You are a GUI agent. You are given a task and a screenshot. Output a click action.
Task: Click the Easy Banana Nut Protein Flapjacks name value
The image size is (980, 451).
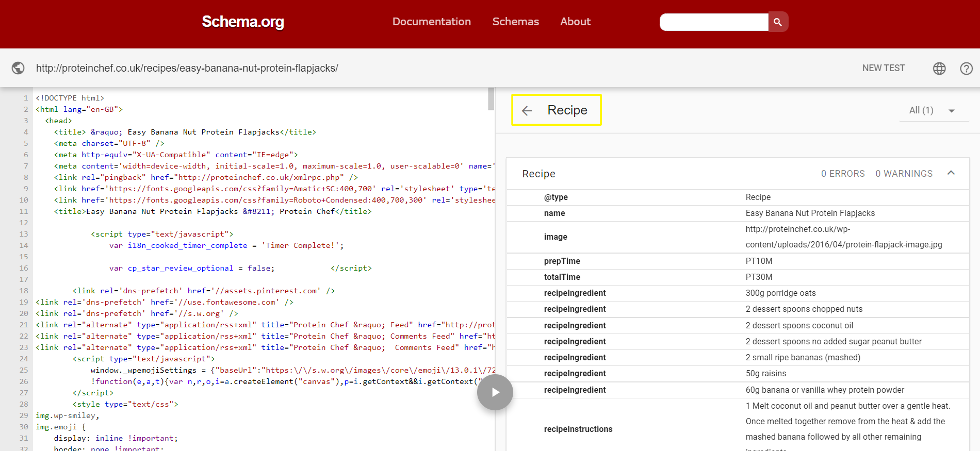pos(810,213)
